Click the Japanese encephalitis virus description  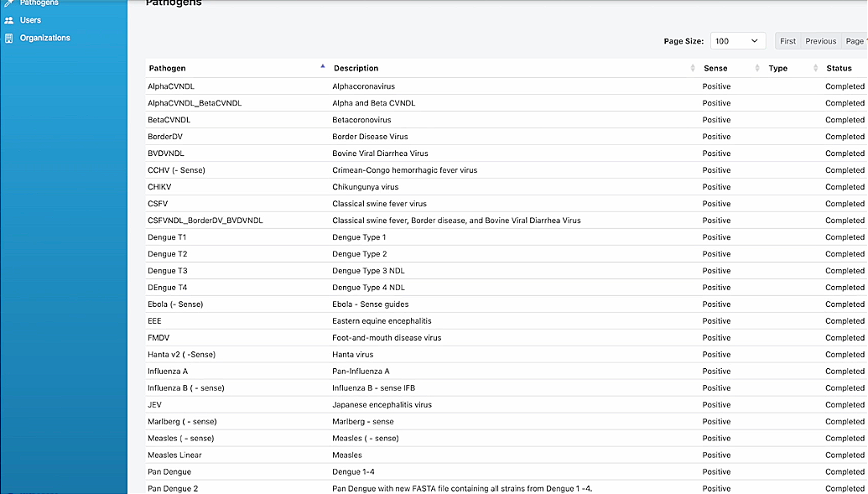point(382,405)
